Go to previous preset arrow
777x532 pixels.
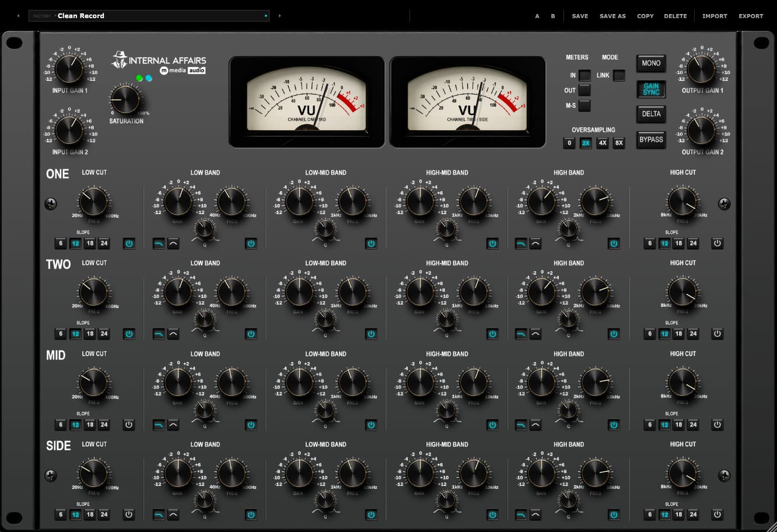(x=18, y=16)
